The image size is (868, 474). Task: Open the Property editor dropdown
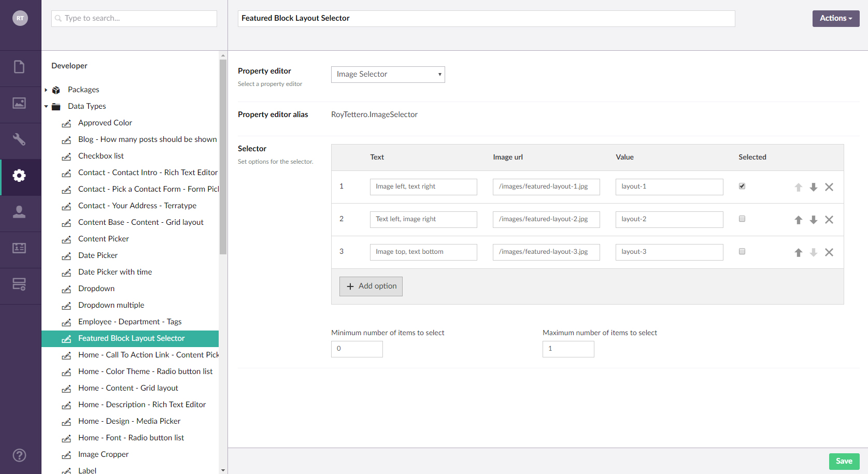(388, 75)
